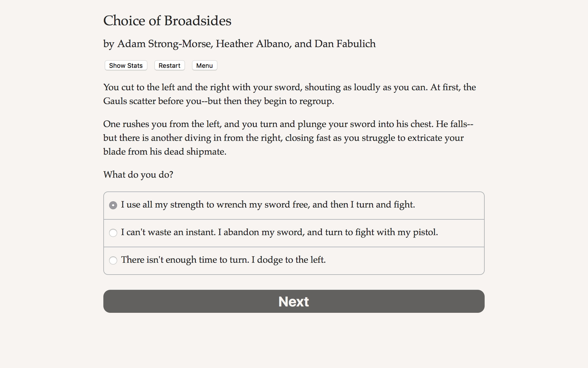588x368 pixels.
Task: Click Show Stats to view character statistics
Action: (126, 65)
